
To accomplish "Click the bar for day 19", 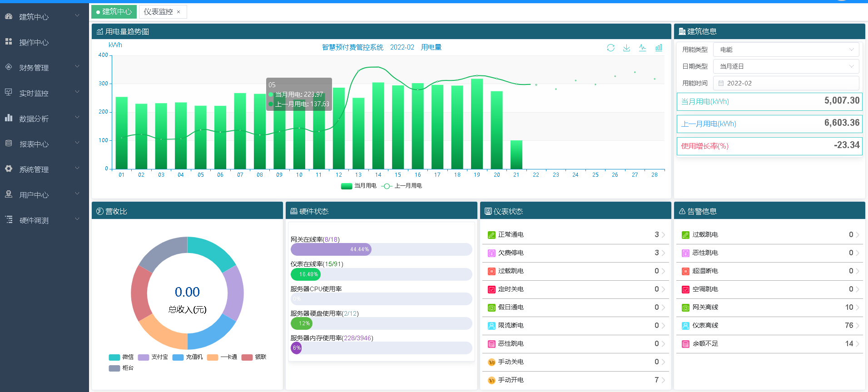I will [x=477, y=124].
